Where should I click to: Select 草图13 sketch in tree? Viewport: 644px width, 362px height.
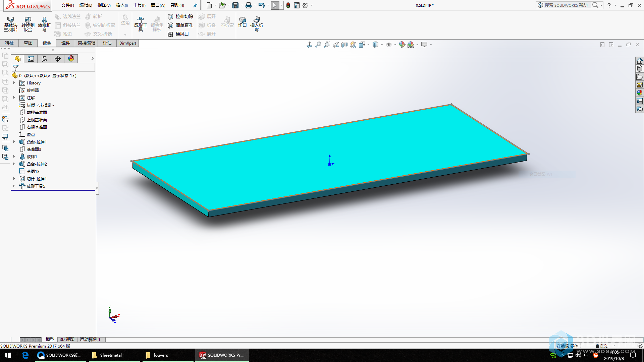pos(33,171)
